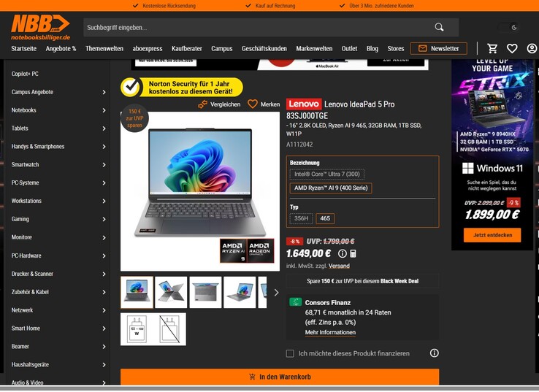Viewport: 539px width, 392px height.
Task: Click the Lenovo brand logo
Action: coord(304,104)
